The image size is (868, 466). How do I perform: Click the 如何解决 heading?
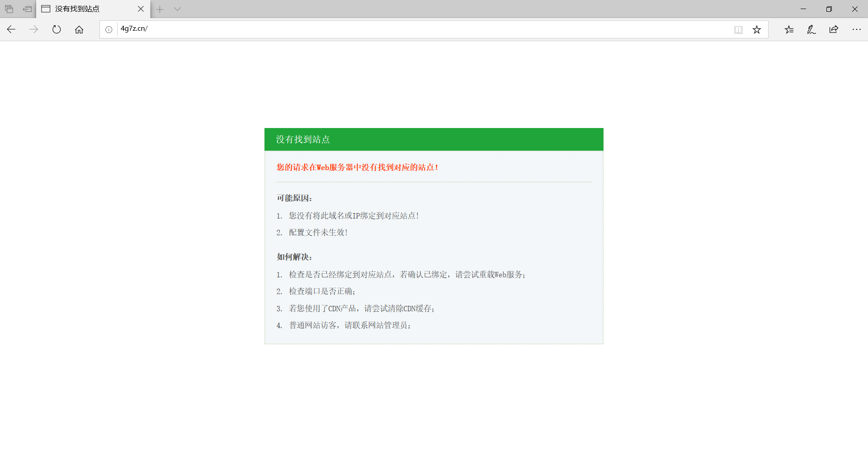pyautogui.click(x=294, y=257)
